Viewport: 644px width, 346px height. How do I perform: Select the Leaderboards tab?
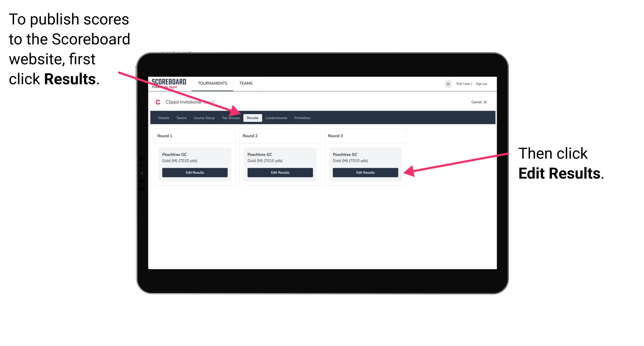pos(277,118)
